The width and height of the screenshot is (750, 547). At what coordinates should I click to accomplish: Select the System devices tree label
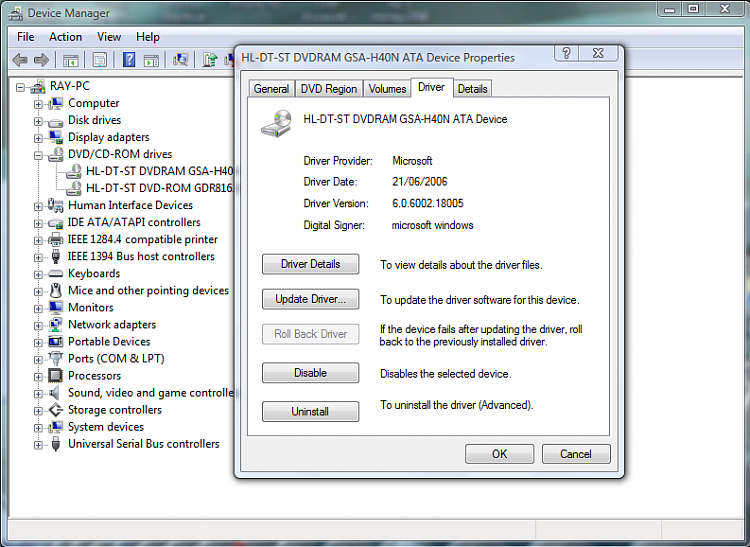click(106, 427)
